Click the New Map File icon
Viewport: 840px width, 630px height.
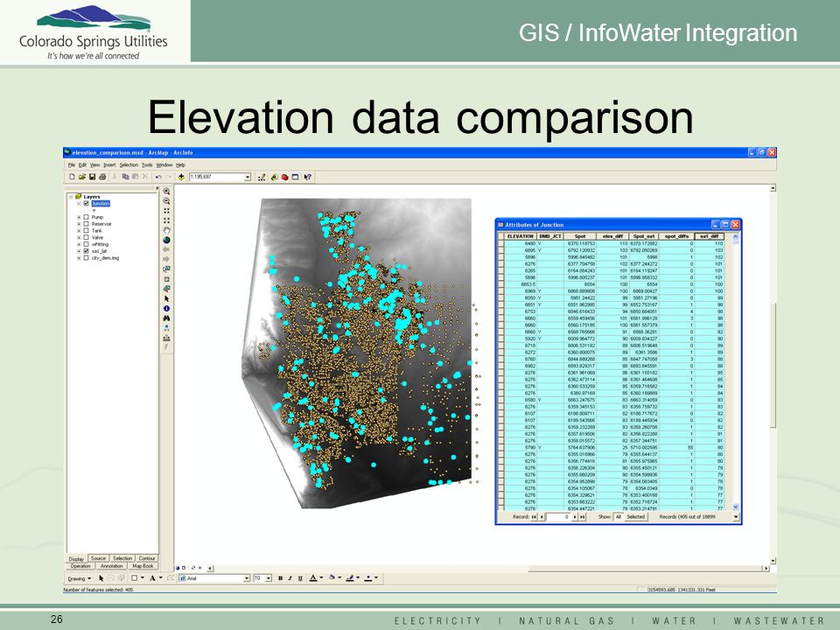tap(72, 177)
